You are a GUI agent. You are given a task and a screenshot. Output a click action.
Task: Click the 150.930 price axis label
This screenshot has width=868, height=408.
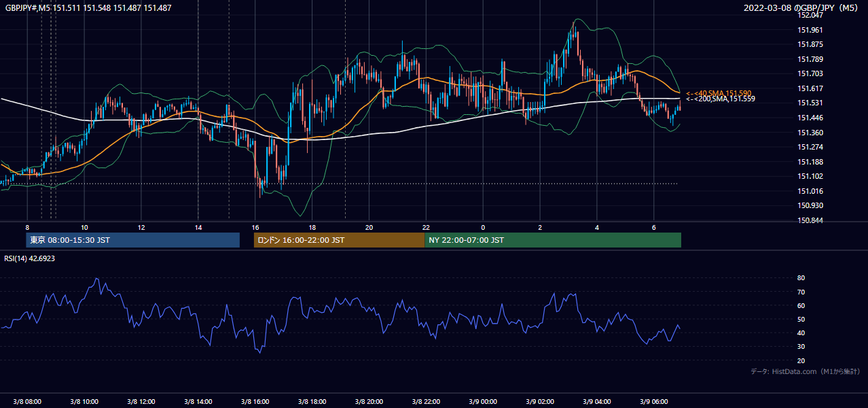tap(811, 206)
